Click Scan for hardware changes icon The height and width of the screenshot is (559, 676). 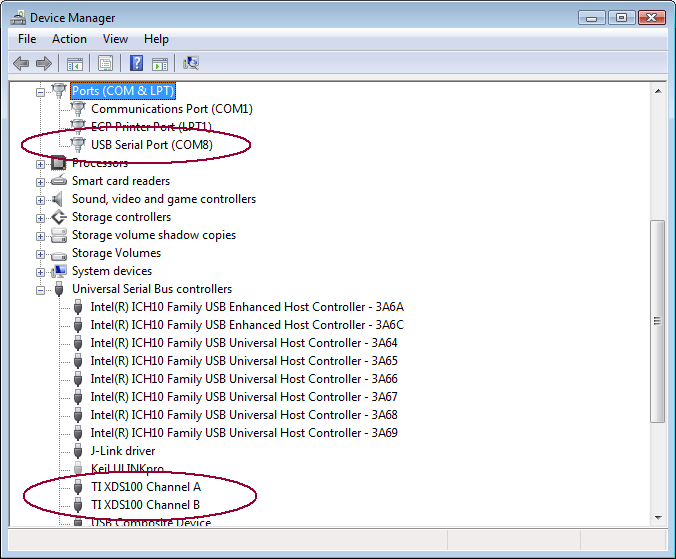tap(191, 63)
